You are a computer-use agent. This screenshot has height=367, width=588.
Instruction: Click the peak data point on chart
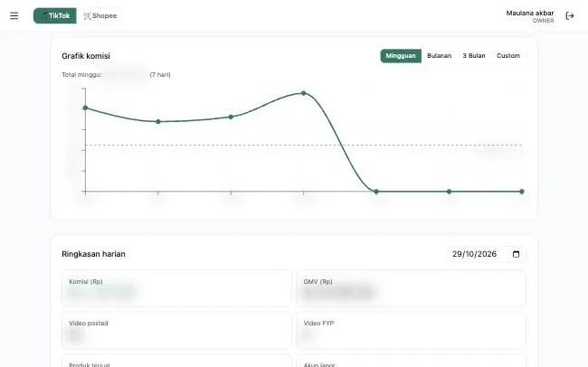coord(303,93)
